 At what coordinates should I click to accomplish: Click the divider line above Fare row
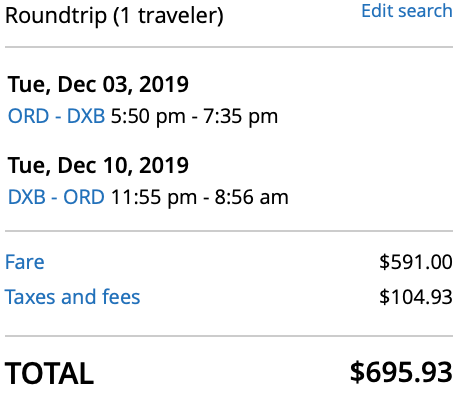[x=229, y=230]
